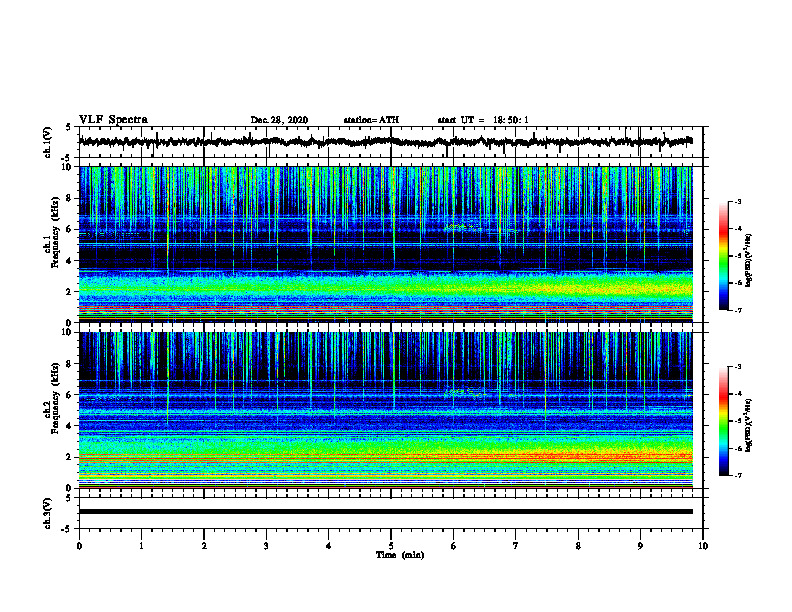Click time axis tick label "7"
Screen dimensions: 792x612
point(516,546)
